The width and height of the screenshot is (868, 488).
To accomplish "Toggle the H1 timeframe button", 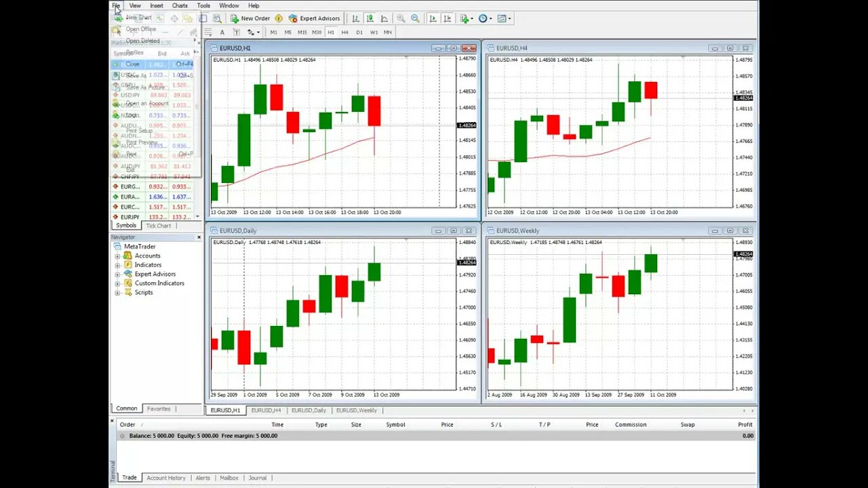I will [331, 32].
